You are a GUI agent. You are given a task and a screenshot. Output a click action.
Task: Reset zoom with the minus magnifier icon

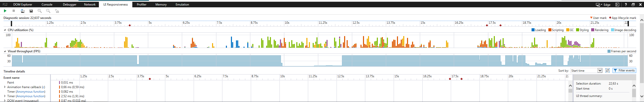coord(48,11)
